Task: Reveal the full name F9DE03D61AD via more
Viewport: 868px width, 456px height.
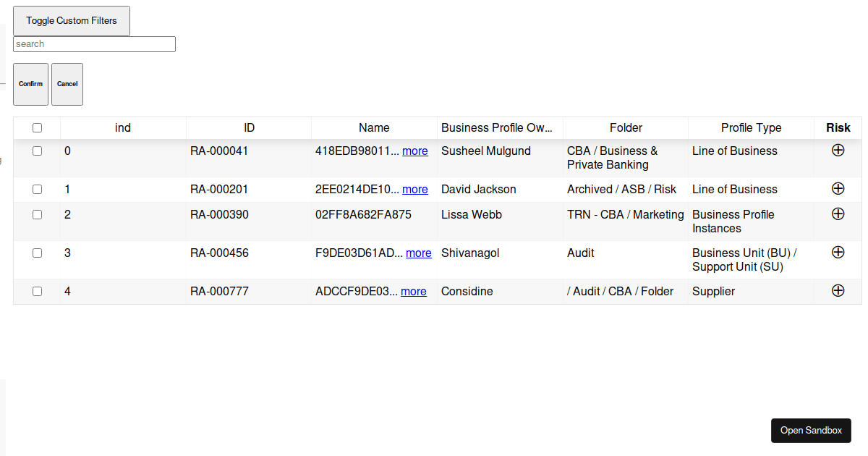Action: point(418,253)
